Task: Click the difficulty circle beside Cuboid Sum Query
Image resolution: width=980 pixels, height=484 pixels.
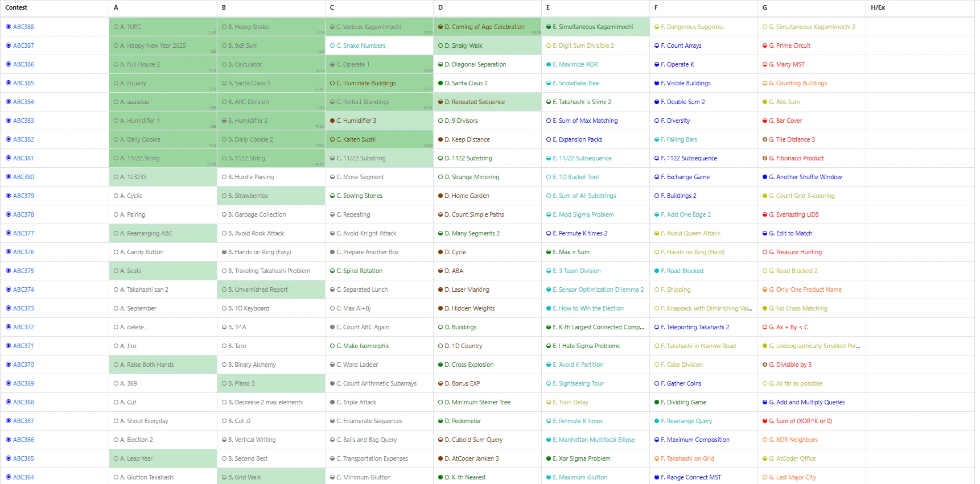Action: (x=440, y=440)
